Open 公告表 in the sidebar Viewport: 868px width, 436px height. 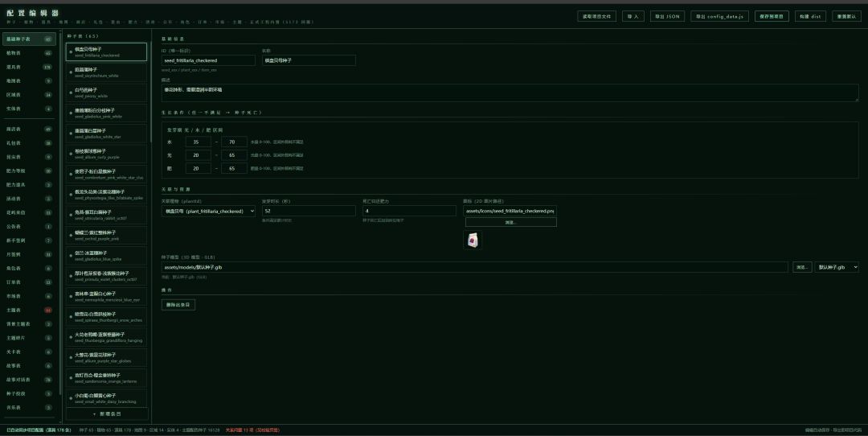point(29,227)
